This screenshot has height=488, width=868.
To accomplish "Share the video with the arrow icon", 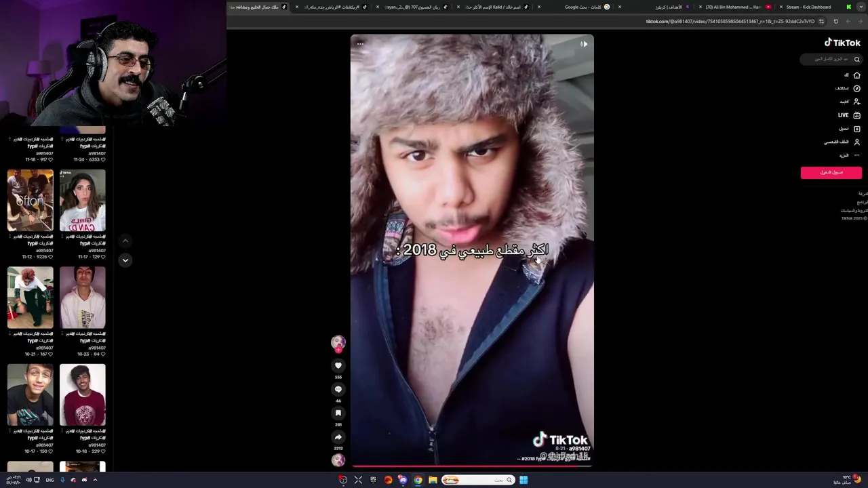I will pyautogui.click(x=338, y=437).
